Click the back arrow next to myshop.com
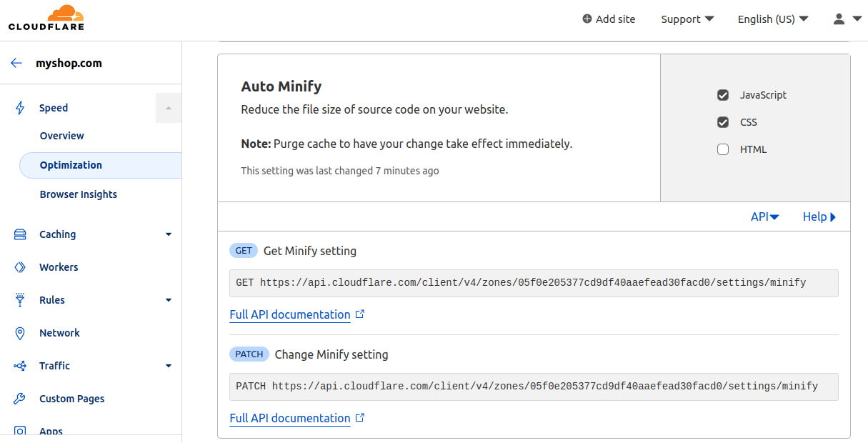868x443 pixels. [16, 63]
